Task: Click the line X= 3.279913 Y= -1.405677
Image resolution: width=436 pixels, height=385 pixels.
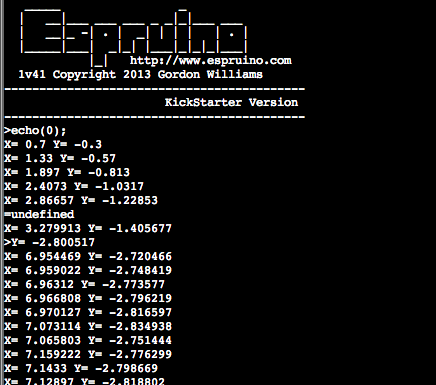Action: pos(88,229)
